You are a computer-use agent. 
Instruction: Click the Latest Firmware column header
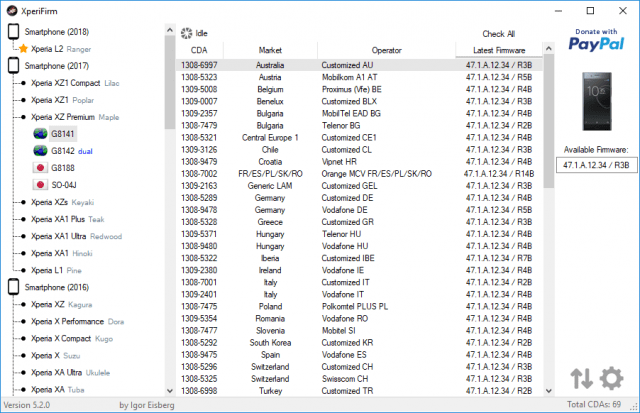(499, 50)
